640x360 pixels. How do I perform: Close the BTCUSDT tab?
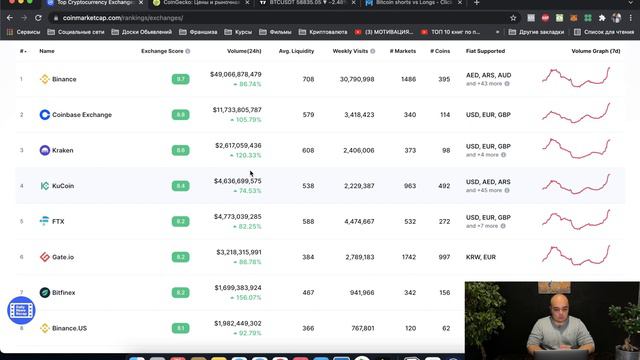[353, 3]
